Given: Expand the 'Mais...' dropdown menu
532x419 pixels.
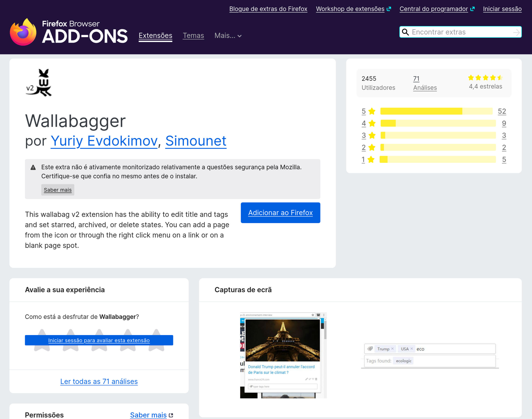Looking at the screenshot, I should tap(228, 36).
